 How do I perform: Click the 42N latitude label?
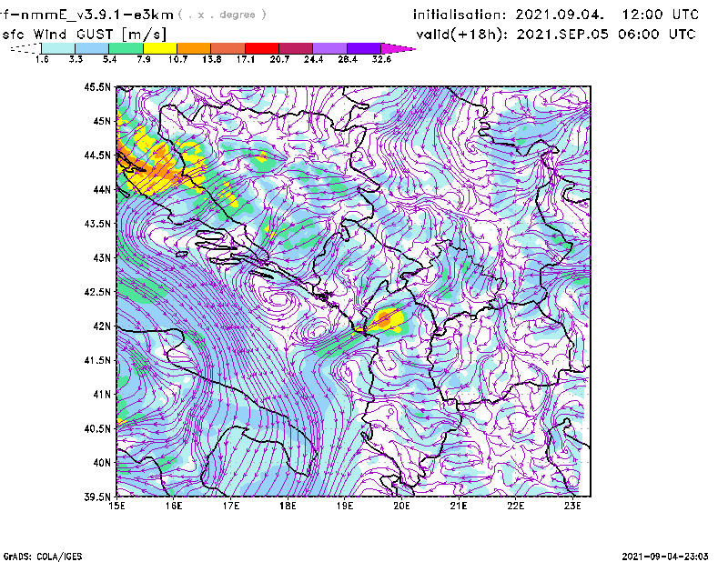tap(102, 326)
